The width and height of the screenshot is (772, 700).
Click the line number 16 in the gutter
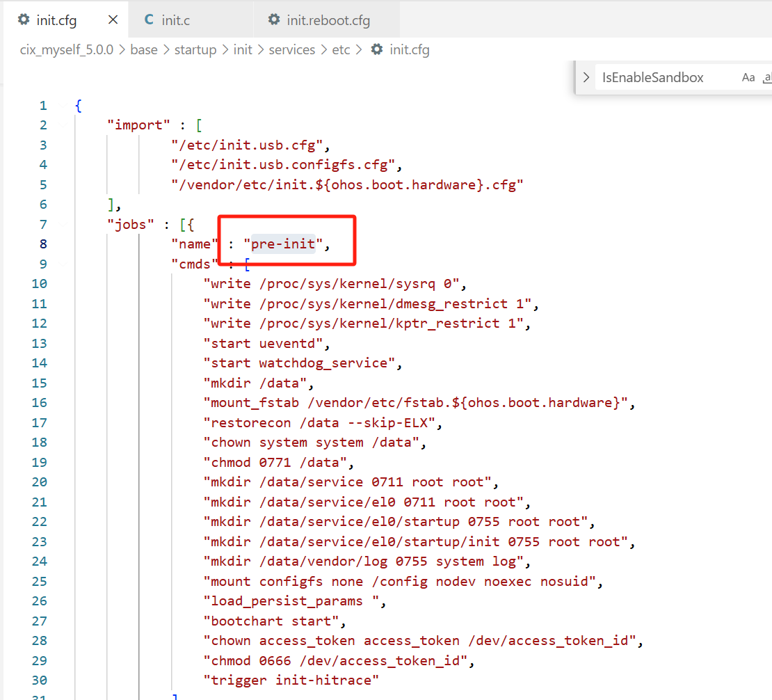click(x=40, y=403)
